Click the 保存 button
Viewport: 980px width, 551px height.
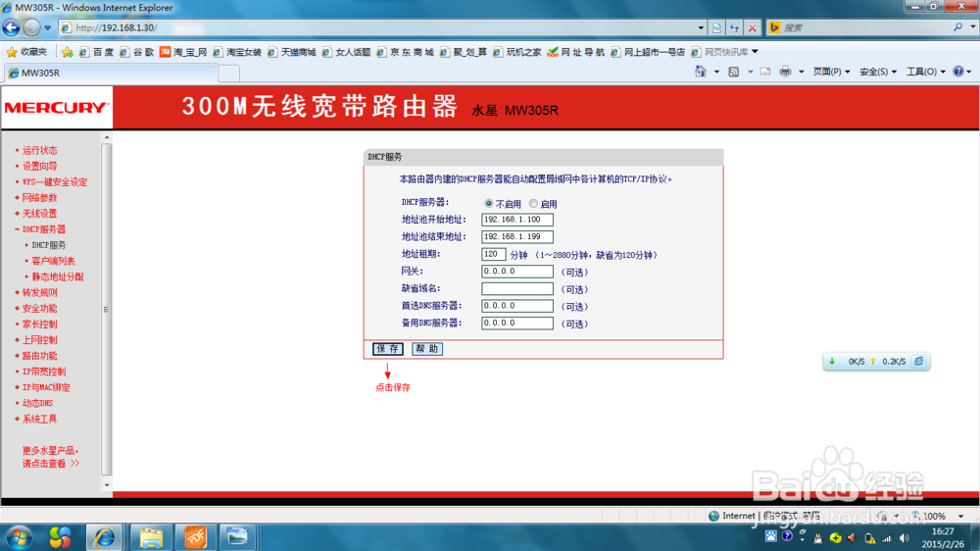387,348
